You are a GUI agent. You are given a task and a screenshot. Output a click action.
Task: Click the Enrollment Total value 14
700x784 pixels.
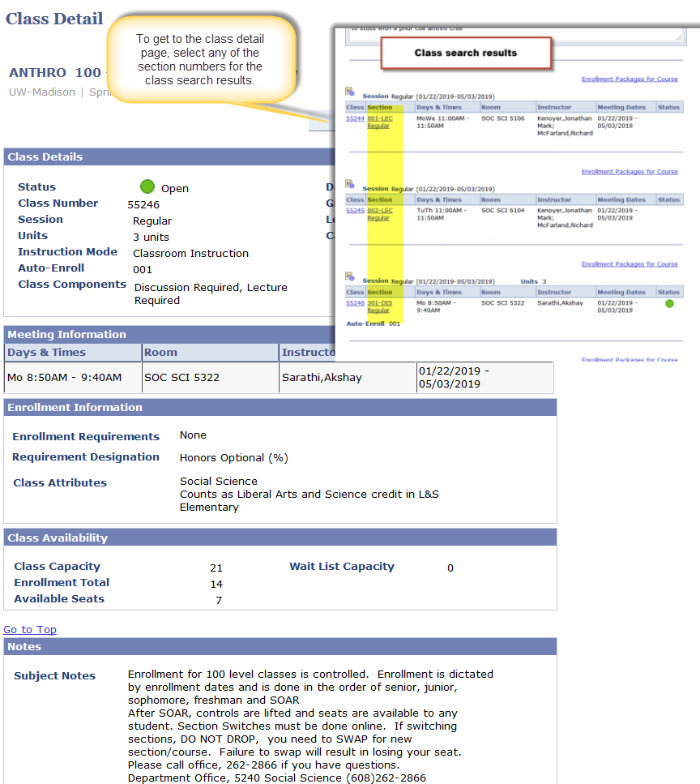coord(216,584)
